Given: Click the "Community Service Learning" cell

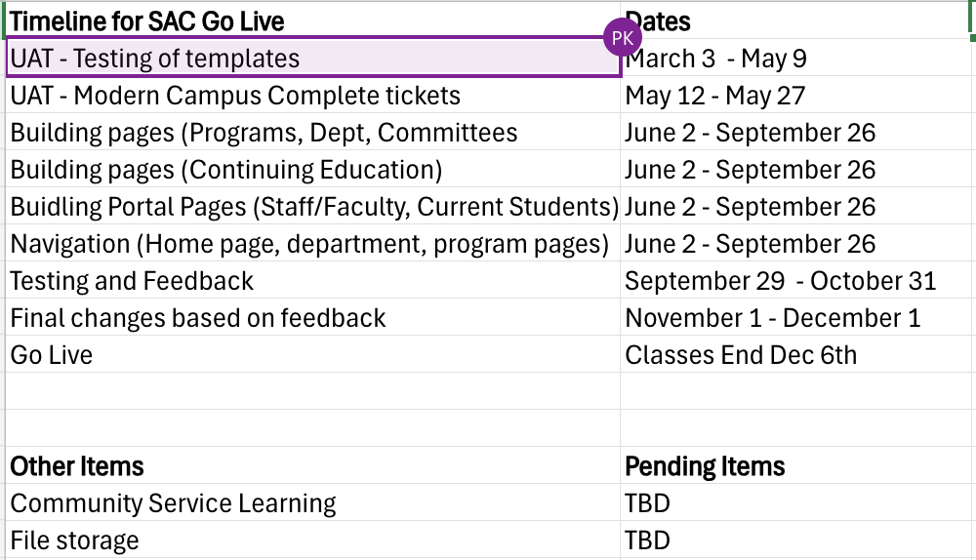Looking at the screenshot, I should (173, 503).
